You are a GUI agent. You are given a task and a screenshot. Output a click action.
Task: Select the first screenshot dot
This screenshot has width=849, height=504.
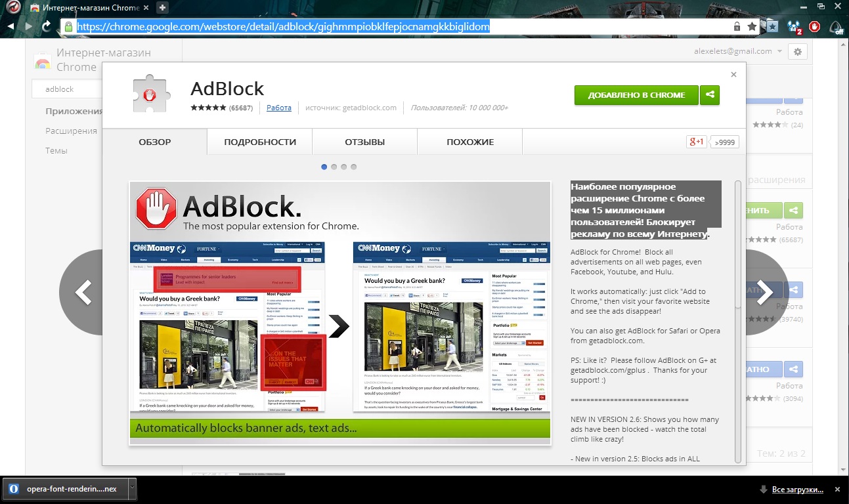324,167
